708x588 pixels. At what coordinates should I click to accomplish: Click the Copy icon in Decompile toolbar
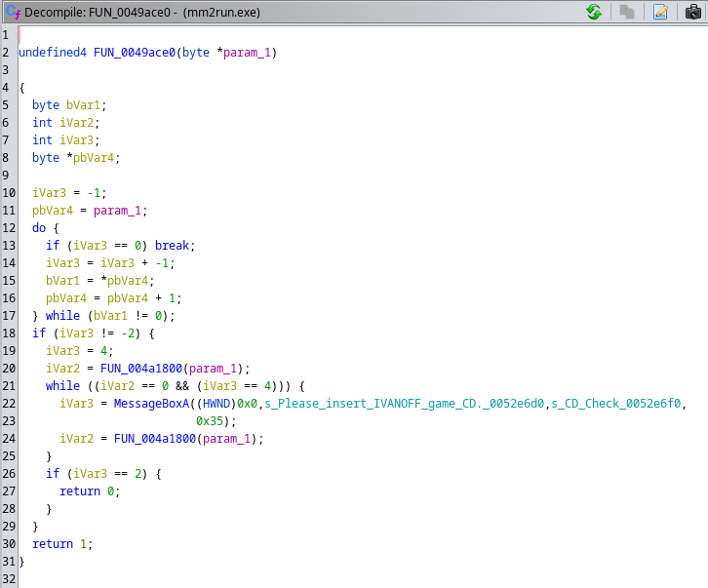click(x=626, y=12)
